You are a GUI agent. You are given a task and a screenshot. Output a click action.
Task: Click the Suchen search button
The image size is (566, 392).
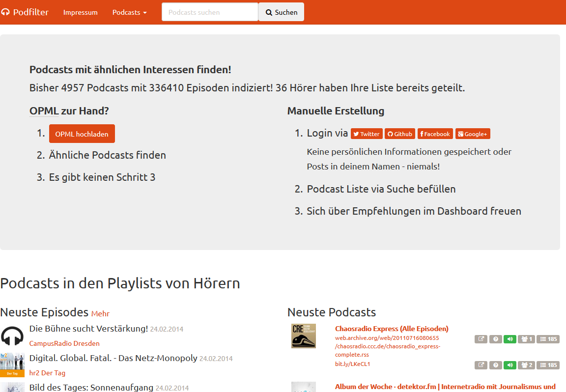coord(281,12)
